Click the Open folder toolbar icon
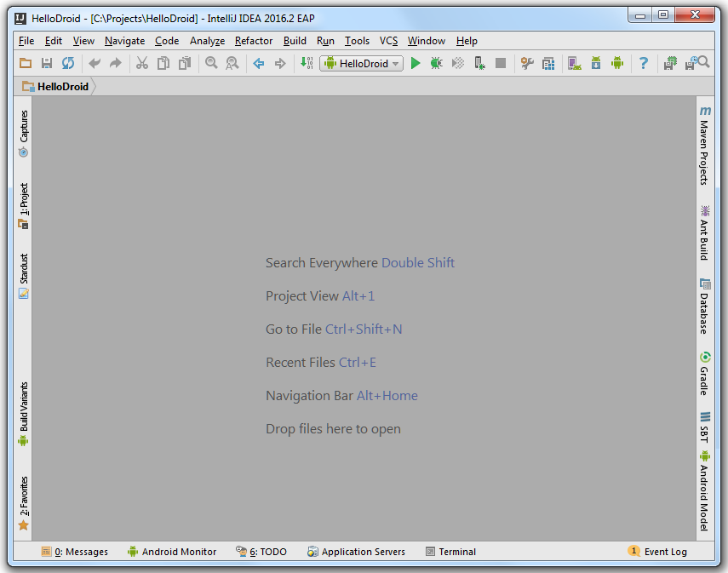 tap(26, 63)
